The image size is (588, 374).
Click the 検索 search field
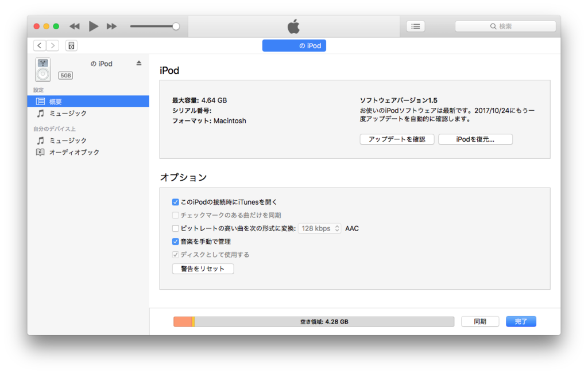pyautogui.click(x=505, y=26)
